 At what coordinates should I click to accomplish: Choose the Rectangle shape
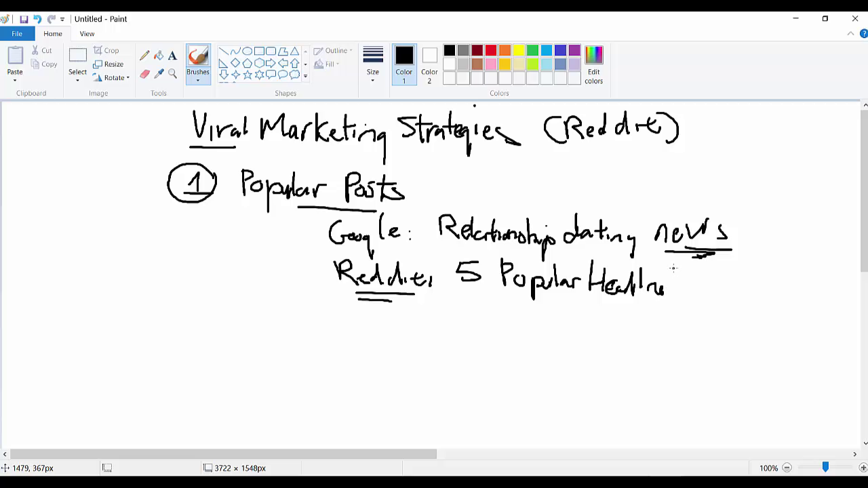coord(259,52)
